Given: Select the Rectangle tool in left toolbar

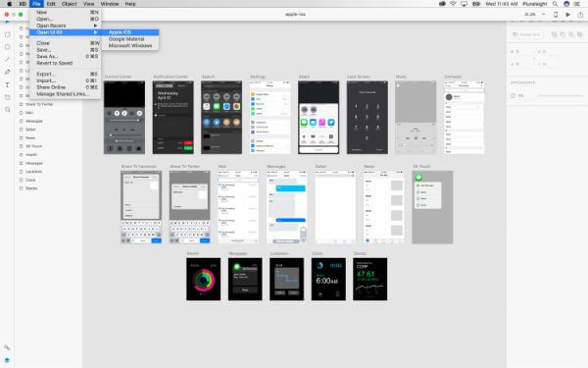Looking at the screenshot, I should [7, 34].
